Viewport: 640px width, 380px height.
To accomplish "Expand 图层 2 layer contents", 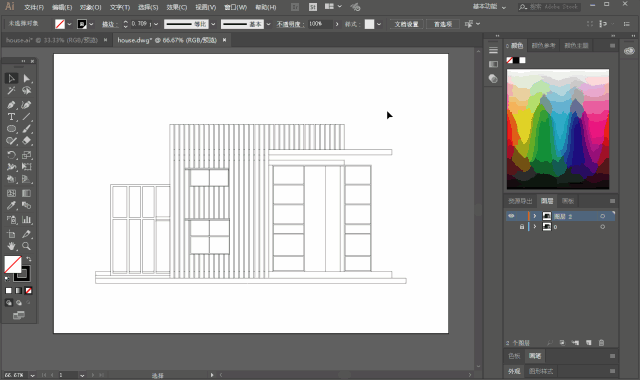I will pyautogui.click(x=535, y=216).
